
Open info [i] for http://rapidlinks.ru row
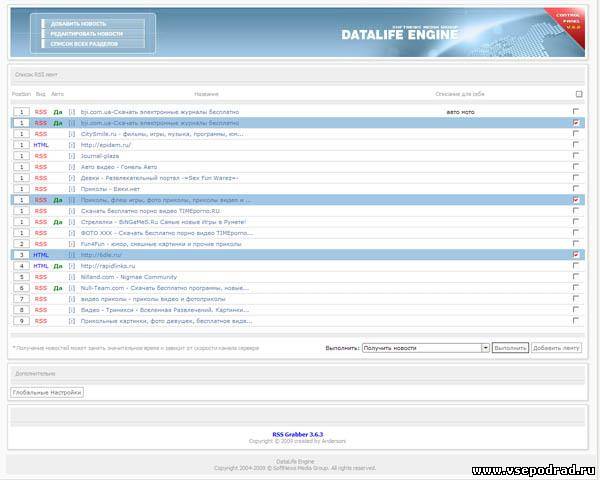[x=72, y=266]
